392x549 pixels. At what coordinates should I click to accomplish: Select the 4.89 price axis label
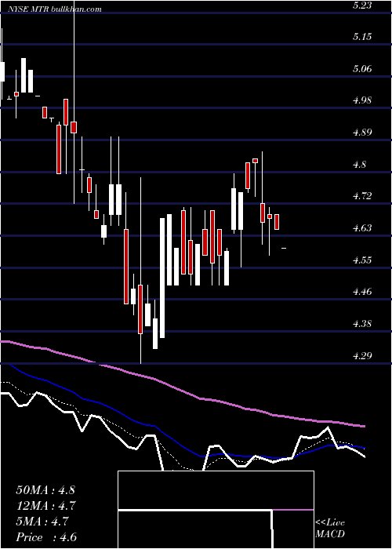[x=362, y=133]
